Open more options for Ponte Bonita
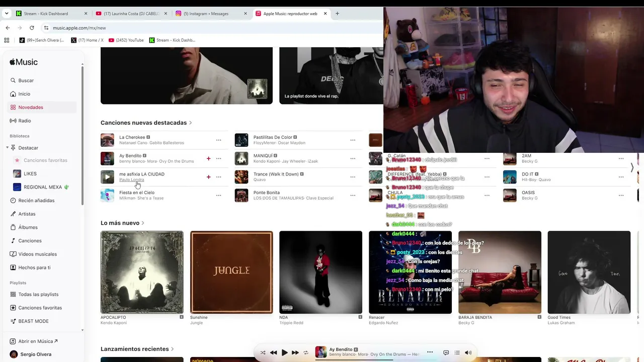 pyautogui.click(x=353, y=195)
